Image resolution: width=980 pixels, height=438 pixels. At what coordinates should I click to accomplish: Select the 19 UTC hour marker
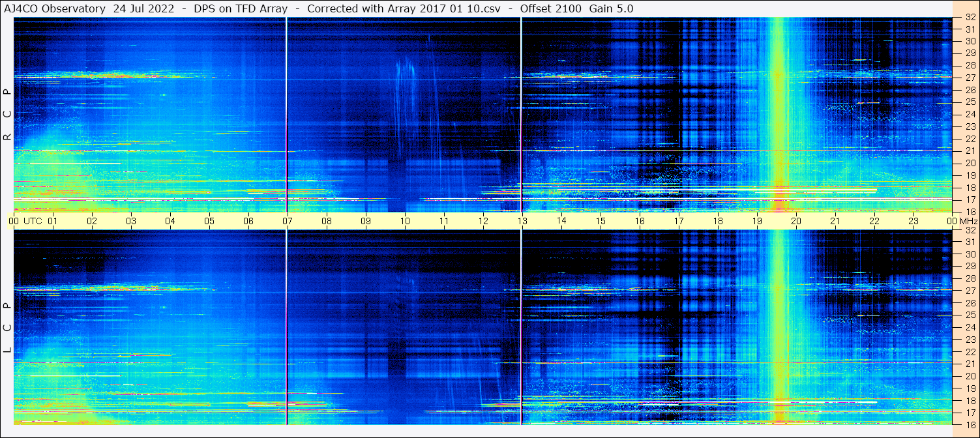click(757, 220)
